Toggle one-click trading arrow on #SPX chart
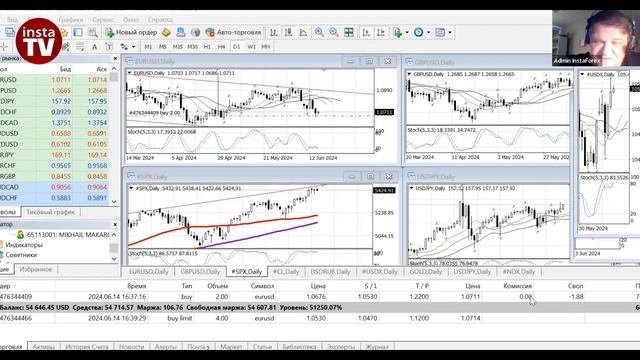 point(131,189)
